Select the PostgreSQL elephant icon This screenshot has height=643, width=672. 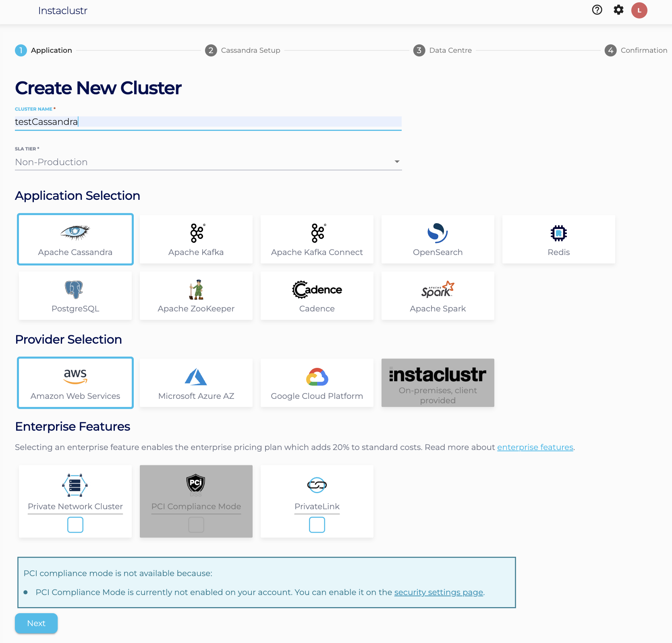click(75, 290)
